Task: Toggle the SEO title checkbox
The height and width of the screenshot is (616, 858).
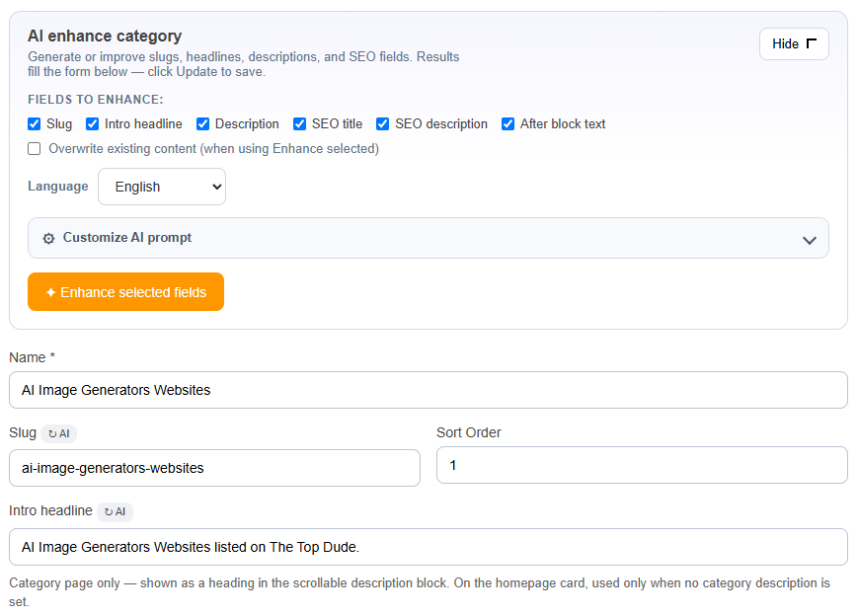Action: point(299,124)
